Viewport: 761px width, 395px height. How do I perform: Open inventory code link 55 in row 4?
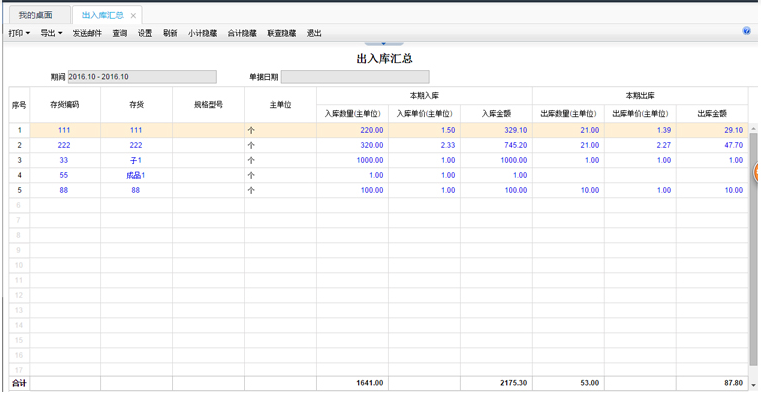click(x=64, y=175)
